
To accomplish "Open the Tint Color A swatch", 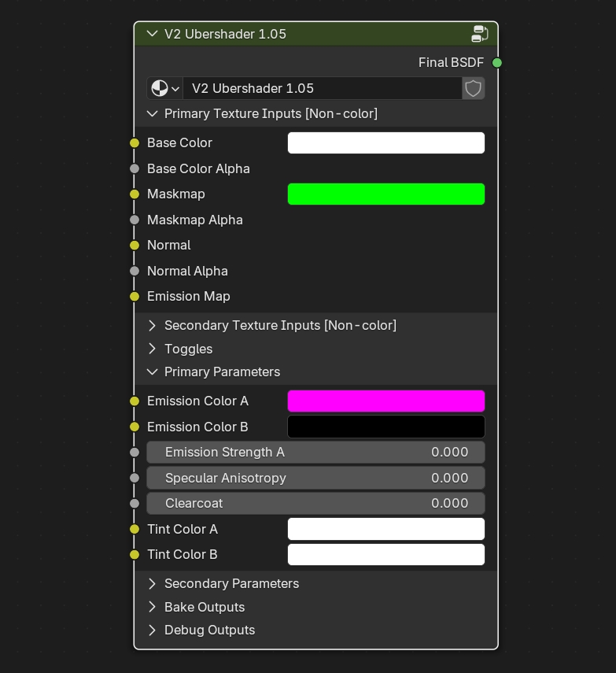I will pyautogui.click(x=386, y=529).
